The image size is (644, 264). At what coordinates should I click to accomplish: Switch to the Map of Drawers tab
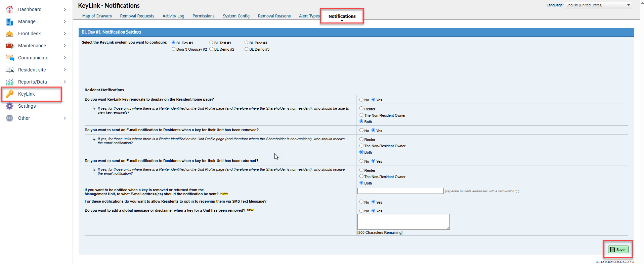pyautogui.click(x=97, y=16)
